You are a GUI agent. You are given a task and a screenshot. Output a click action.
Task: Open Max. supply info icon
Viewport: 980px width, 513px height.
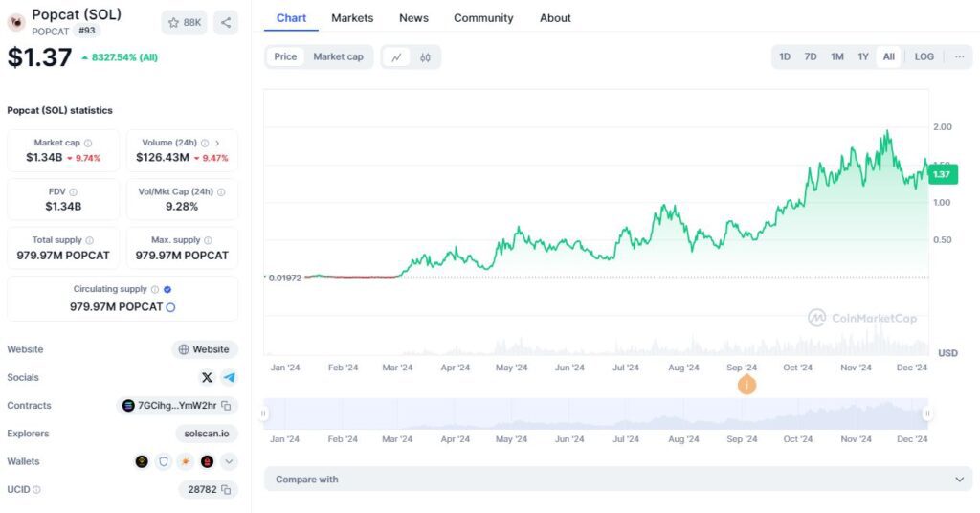(208, 240)
